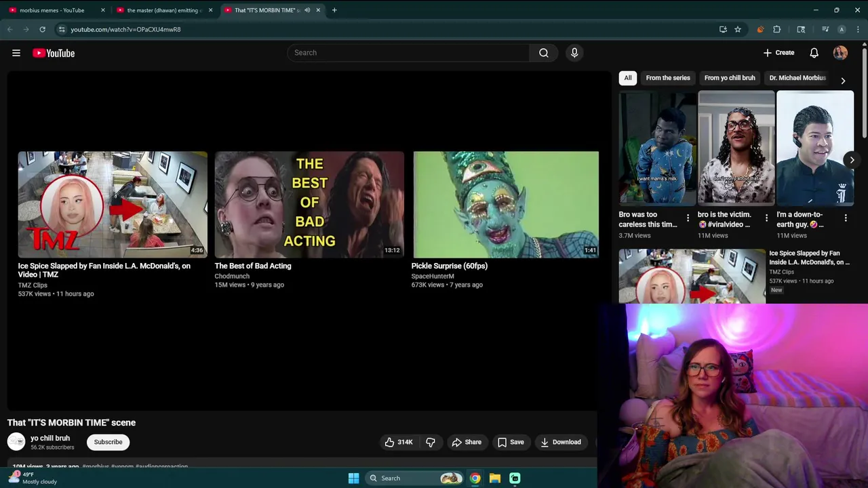Switch to 'the master (dhawan)' tab

pyautogui.click(x=163, y=10)
